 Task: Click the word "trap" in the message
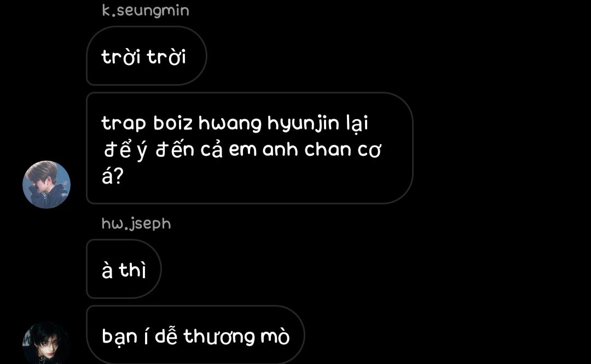pyautogui.click(x=124, y=124)
